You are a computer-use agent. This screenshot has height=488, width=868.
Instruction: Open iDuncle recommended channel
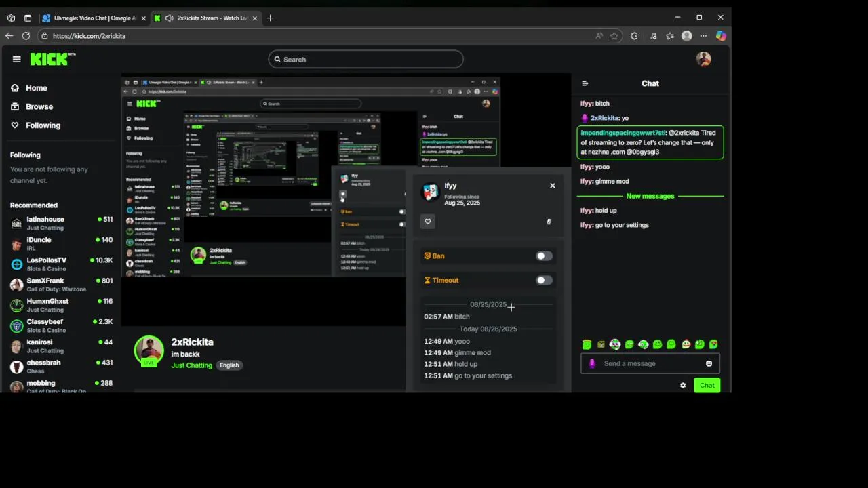click(x=61, y=244)
